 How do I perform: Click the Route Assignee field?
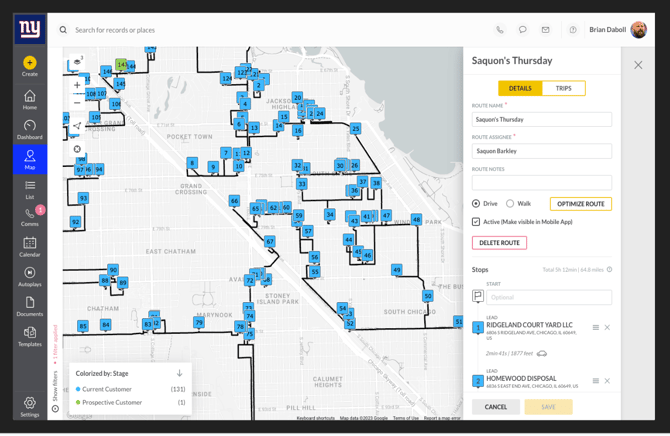tap(542, 151)
